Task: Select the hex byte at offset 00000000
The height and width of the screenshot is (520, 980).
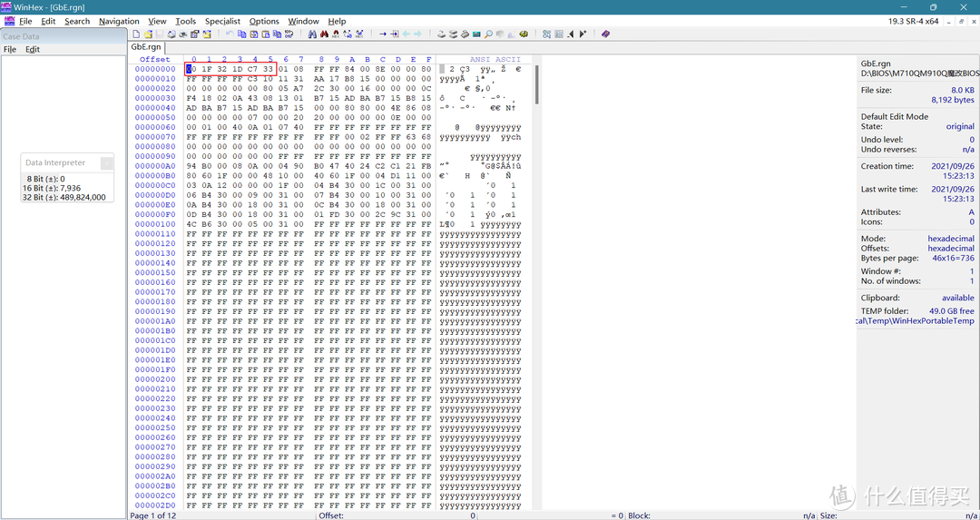Action: pos(191,69)
